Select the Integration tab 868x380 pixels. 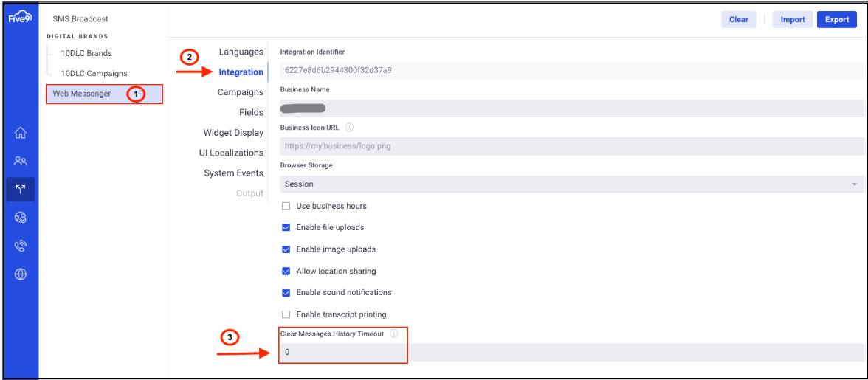(241, 72)
